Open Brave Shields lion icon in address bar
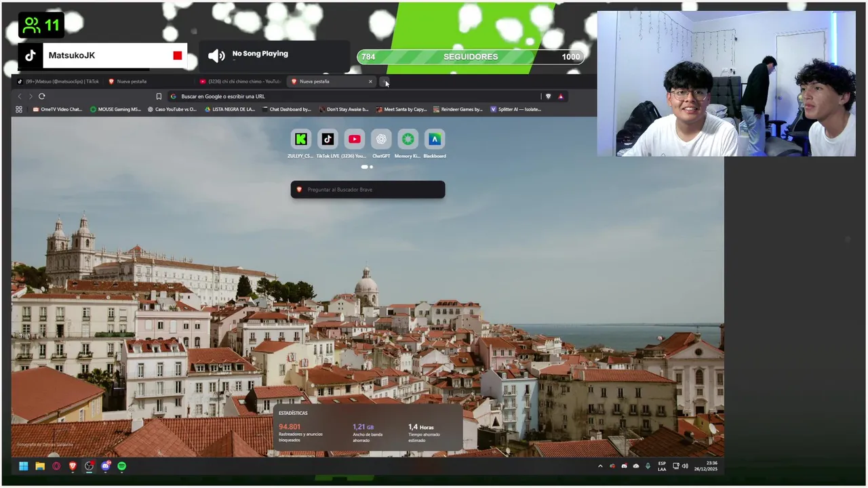 (x=549, y=96)
